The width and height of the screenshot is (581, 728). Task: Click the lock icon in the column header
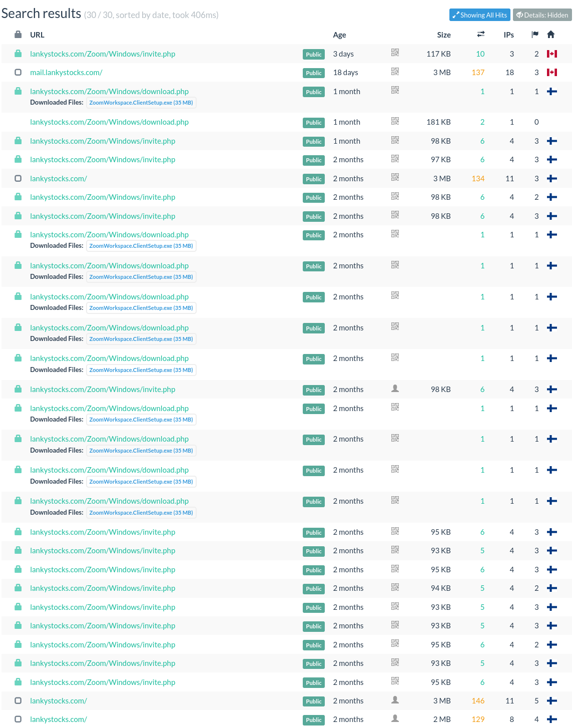18,35
